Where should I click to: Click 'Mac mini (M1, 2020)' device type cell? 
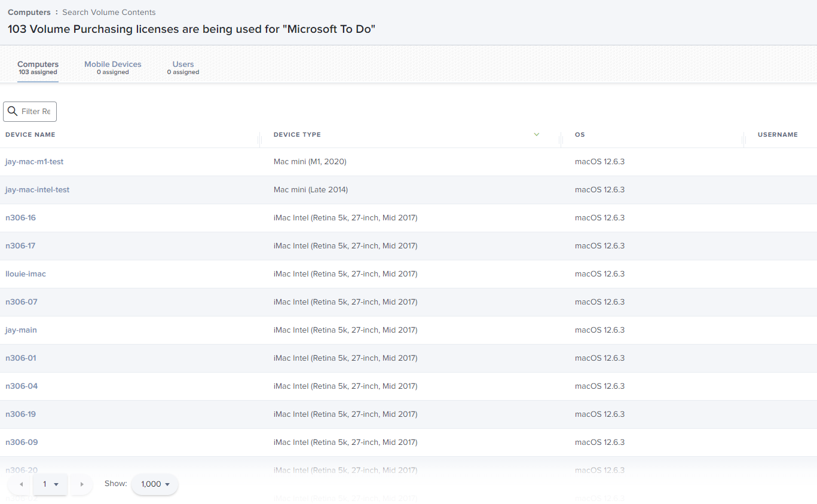tap(310, 162)
